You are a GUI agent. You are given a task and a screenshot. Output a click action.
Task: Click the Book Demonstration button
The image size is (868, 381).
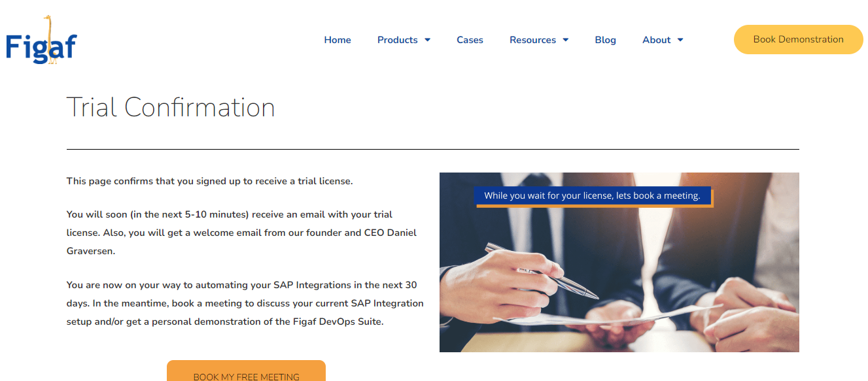(x=798, y=39)
